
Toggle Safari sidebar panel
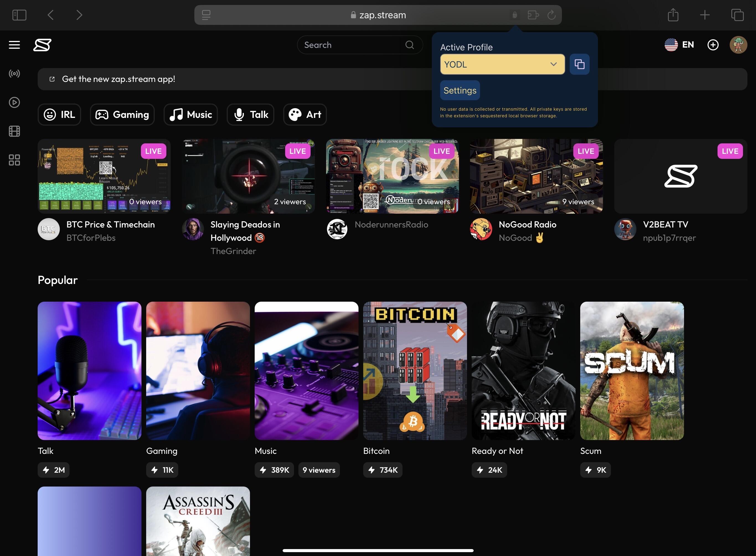[19, 15]
